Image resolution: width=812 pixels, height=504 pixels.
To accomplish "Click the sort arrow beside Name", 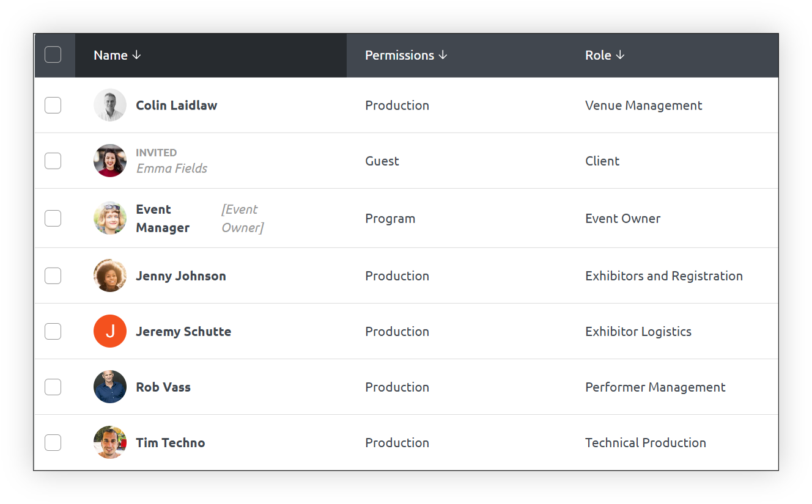I will click(x=136, y=55).
